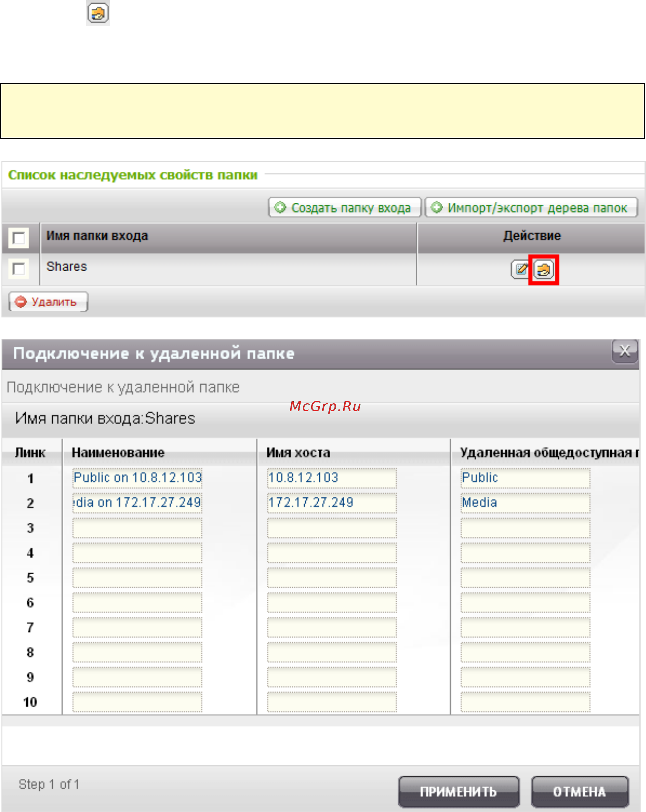Click the Имя папки входа column header
The image size is (646, 812).
pyautogui.click(x=97, y=236)
